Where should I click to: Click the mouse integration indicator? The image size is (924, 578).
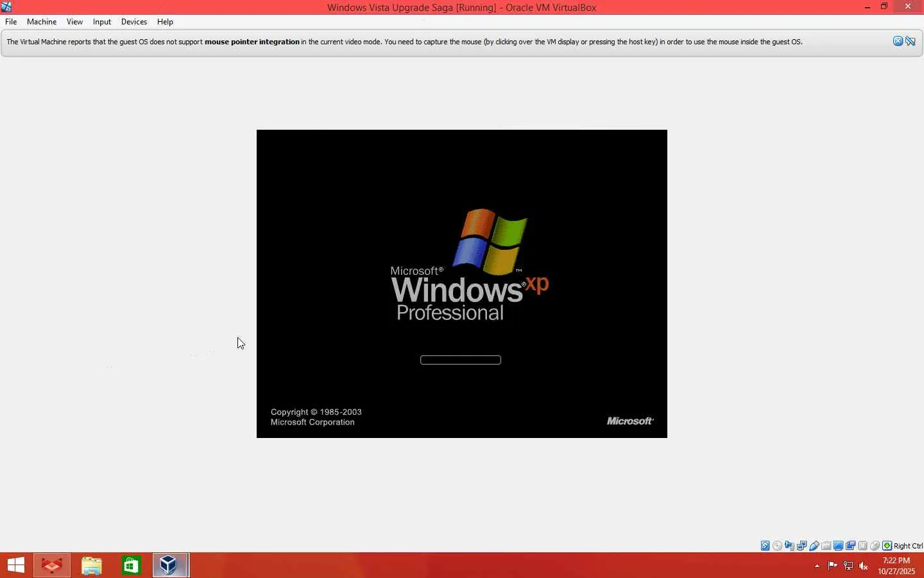tap(875, 546)
